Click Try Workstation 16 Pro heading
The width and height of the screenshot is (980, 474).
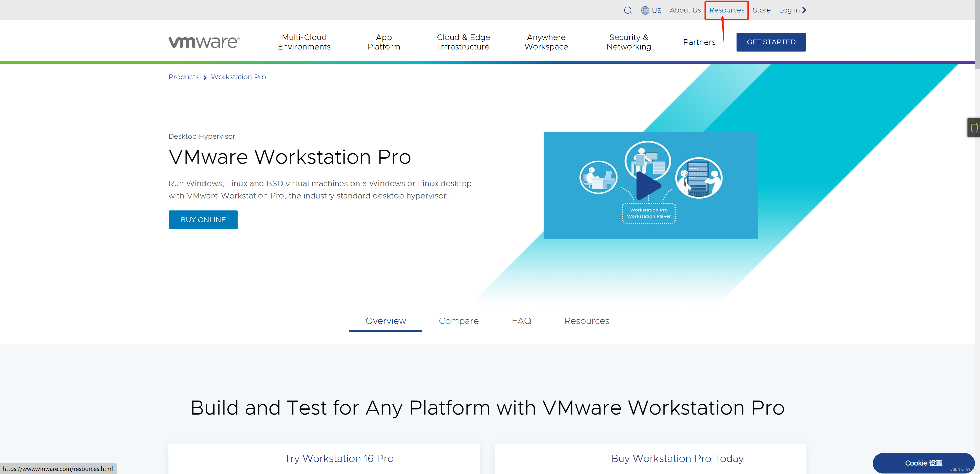coord(339,458)
